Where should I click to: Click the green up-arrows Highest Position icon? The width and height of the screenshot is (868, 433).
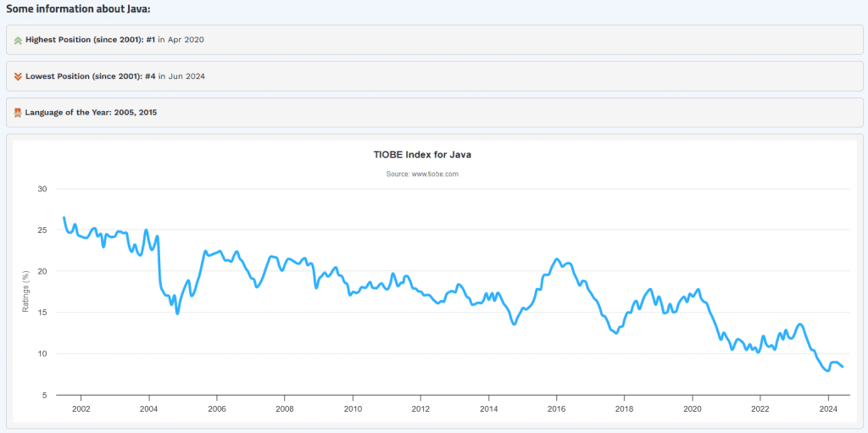18,40
